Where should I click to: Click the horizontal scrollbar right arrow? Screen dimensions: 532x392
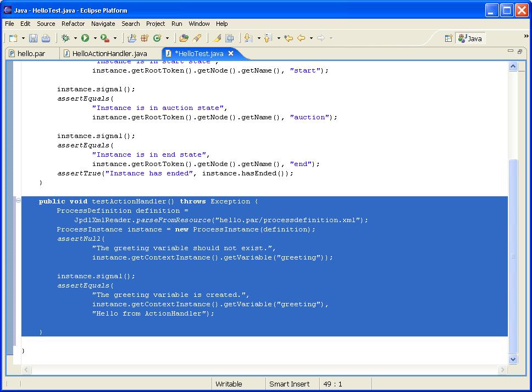point(503,369)
